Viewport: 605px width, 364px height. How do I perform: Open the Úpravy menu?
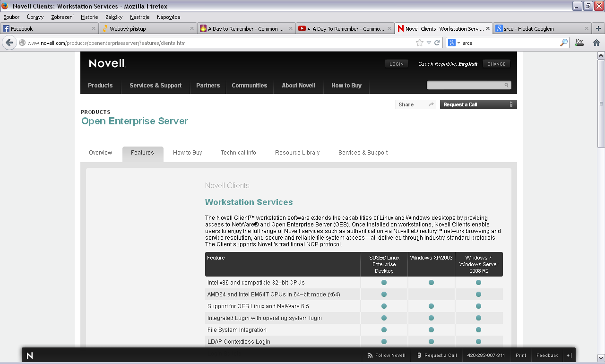[35, 17]
